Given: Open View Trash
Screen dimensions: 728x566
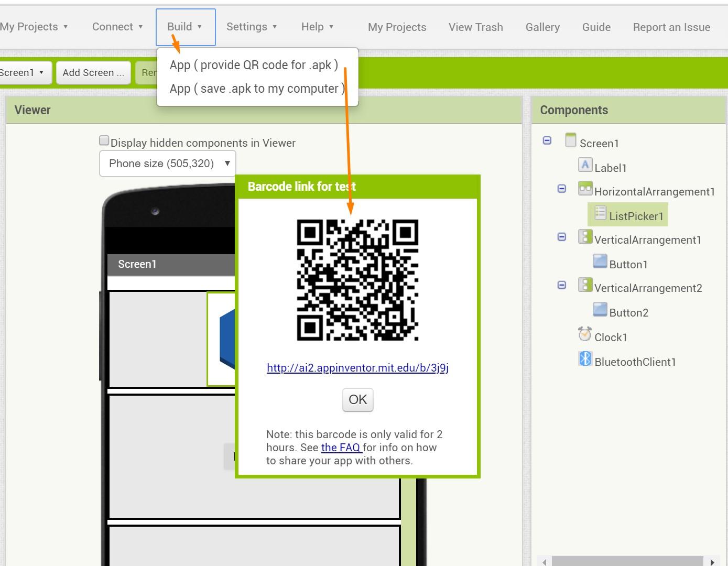Looking at the screenshot, I should click(x=475, y=27).
